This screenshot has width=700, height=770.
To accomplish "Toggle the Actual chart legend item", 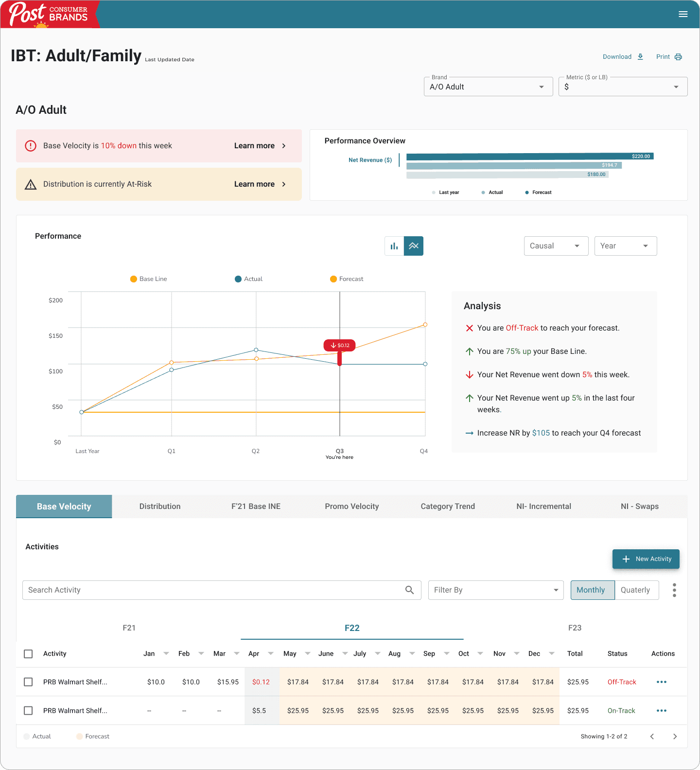I will 248,279.
